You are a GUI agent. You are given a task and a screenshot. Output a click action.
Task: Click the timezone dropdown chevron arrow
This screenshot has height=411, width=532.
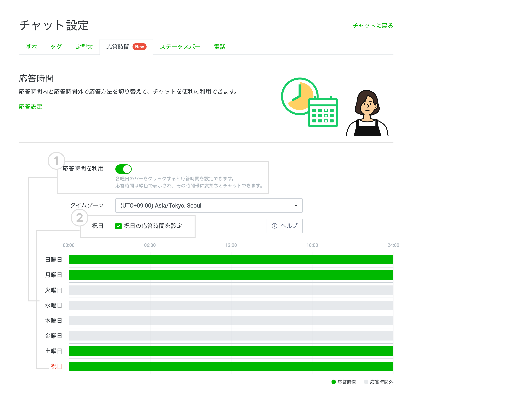click(296, 205)
